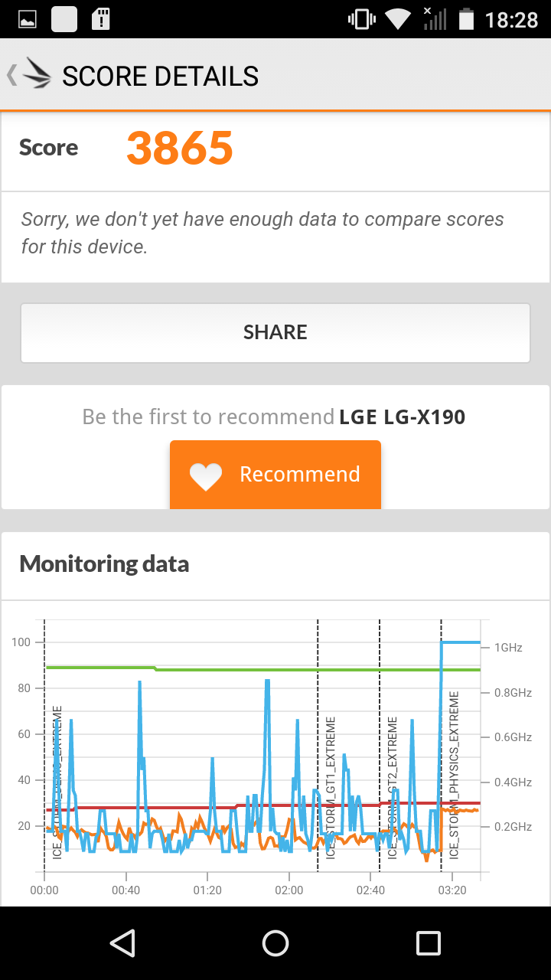Tap the SD card notification icon
Screen dimensions: 551x980
click(100, 19)
